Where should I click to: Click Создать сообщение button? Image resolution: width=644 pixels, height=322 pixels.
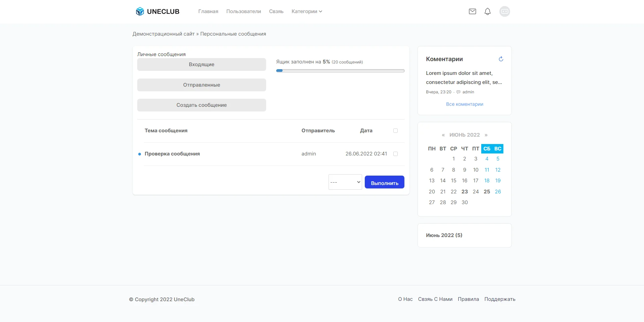point(201,105)
